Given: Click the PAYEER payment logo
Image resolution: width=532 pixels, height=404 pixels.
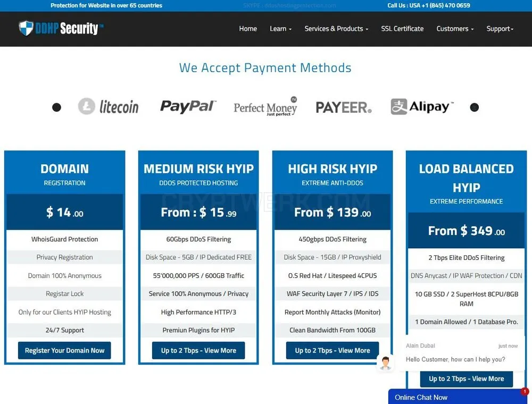Looking at the screenshot, I should (343, 107).
